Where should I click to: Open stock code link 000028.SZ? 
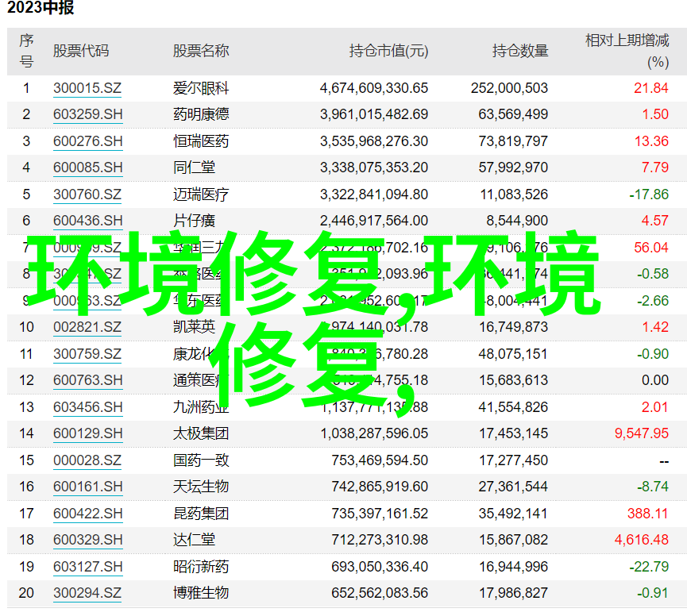coord(87,460)
